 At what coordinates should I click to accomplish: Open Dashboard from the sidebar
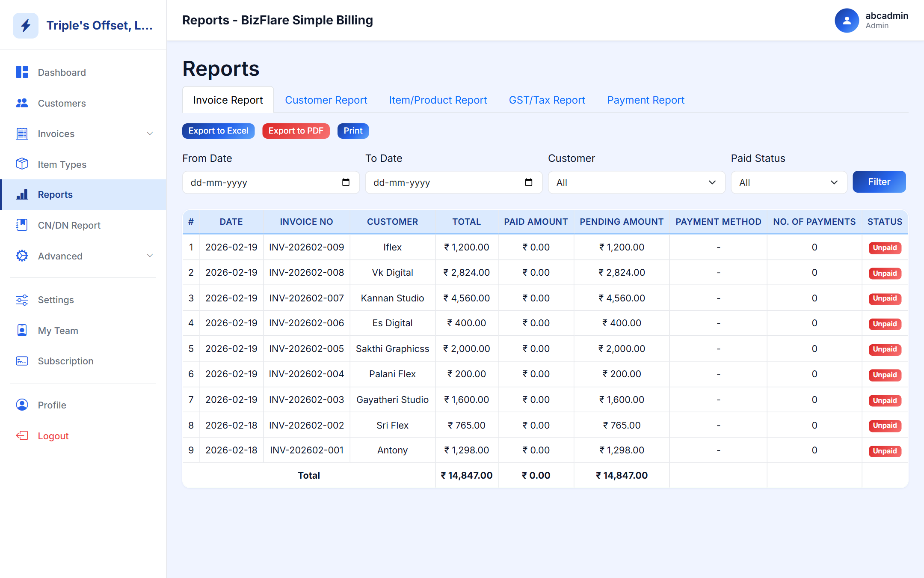pyautogui.click(x=83, y=72)
